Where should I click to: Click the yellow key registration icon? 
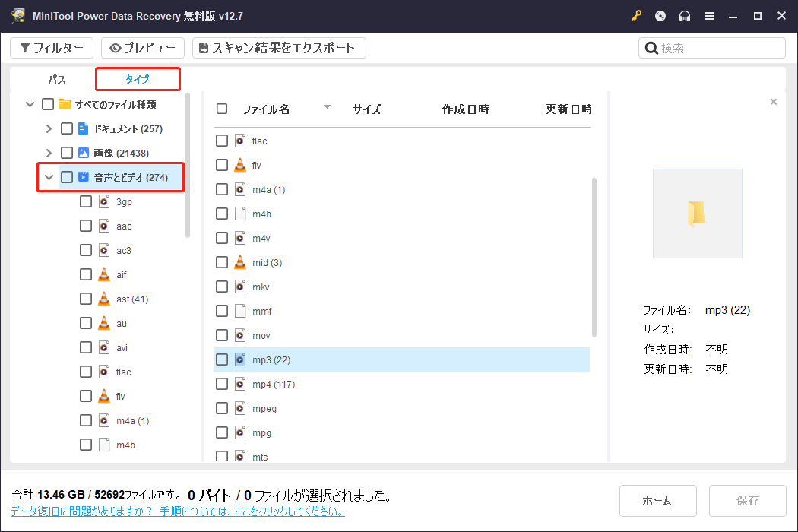[x=636, y=15]
